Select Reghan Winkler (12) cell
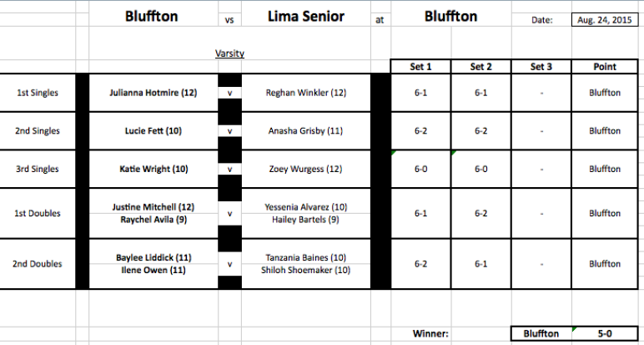Viewport: 644px width, 345px height. tap(306, 93)
